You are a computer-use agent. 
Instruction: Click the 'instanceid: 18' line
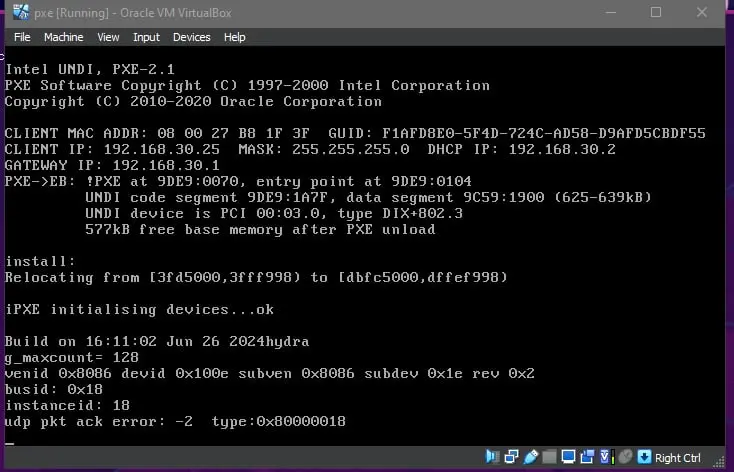point(67,406)
